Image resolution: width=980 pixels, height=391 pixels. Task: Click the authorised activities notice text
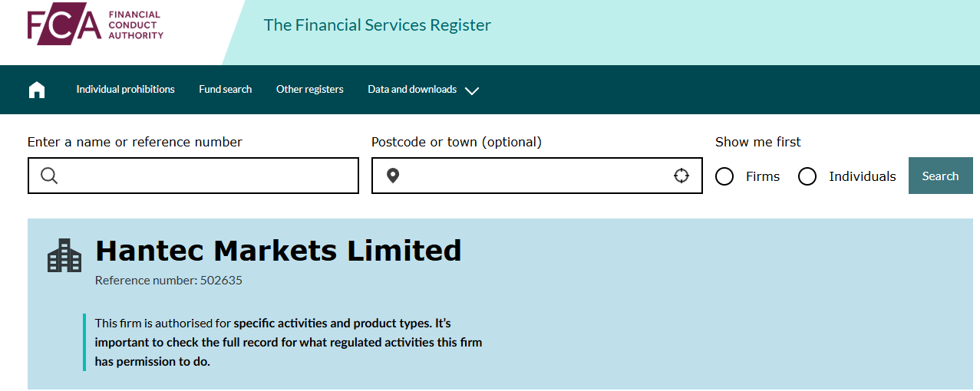point(288,342)
